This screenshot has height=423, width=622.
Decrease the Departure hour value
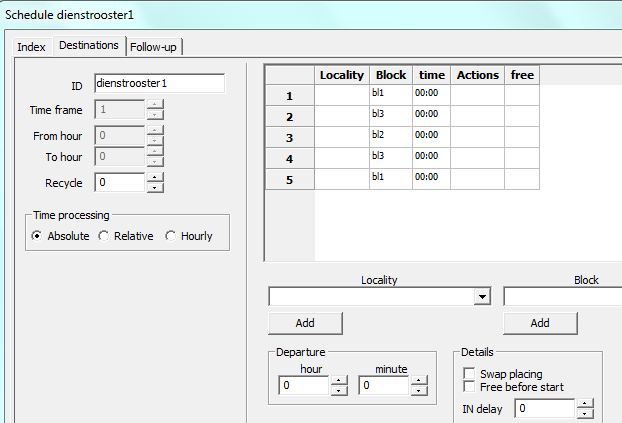point(339,390)
